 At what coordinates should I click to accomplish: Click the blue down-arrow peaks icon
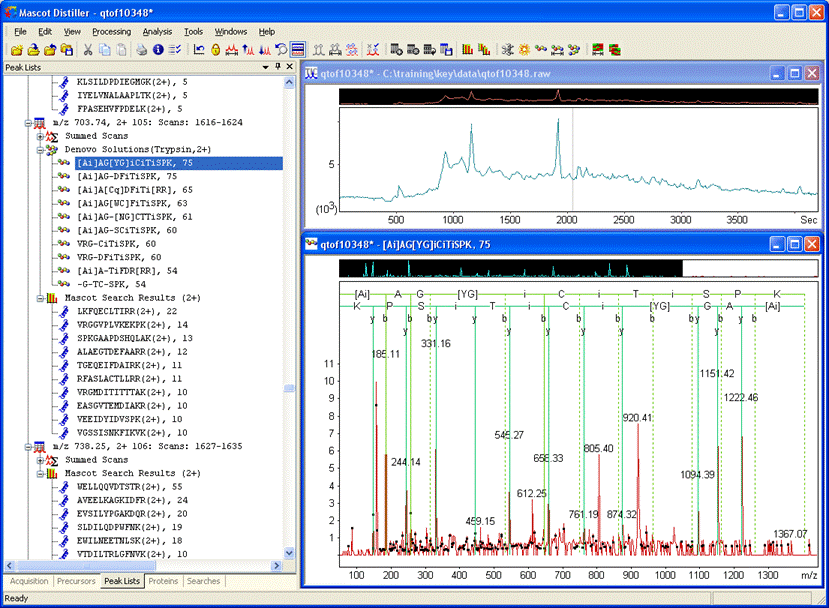tap(265, 50)
